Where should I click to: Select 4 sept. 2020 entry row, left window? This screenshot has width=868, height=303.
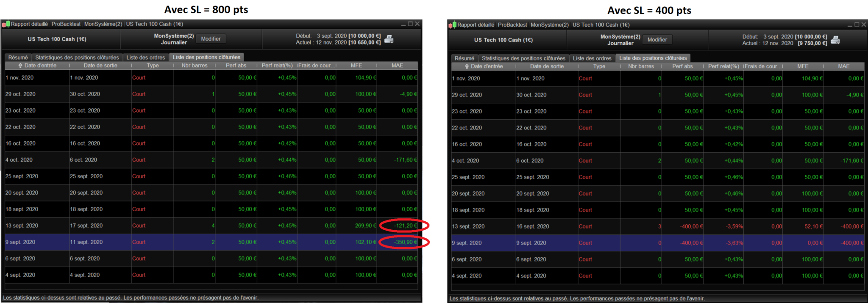point(211,275)
